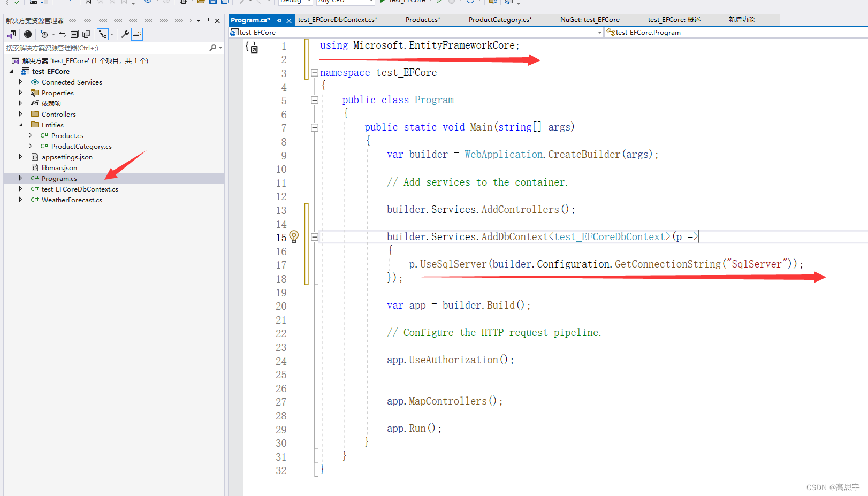This screenshot has width=868, height=496.
Task: Open the test_EFCore.Program type navigation dropdown
Action: point(736,33)
